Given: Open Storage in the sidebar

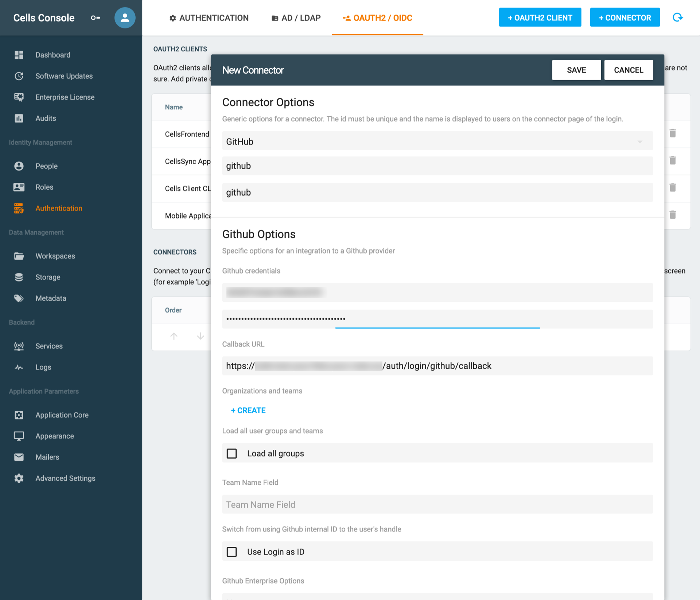Looking at the screenshot, I should [x=48, y=278].
